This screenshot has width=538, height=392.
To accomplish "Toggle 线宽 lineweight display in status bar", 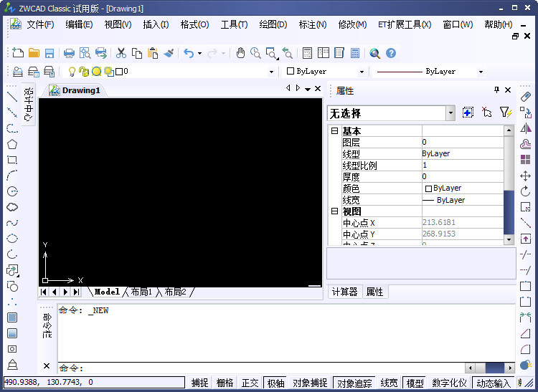I will point(389,383).
